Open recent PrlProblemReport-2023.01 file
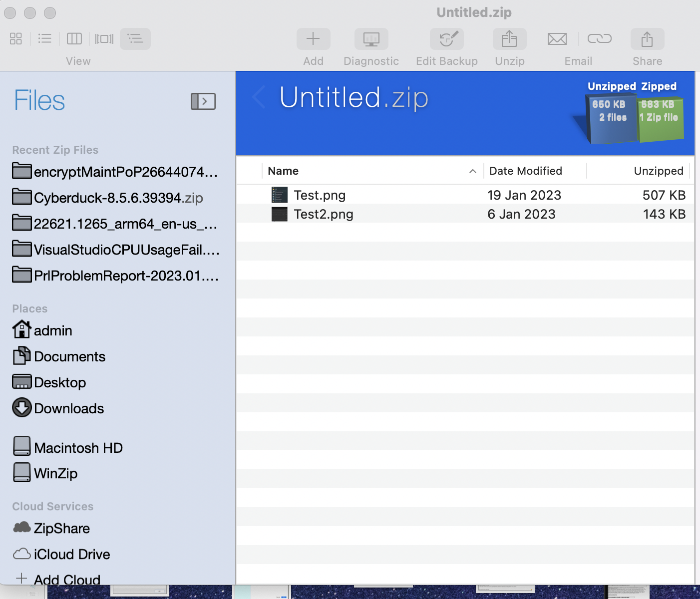This screenshot has width=700, height=599. pyautogui.click(x=115, y=276)
